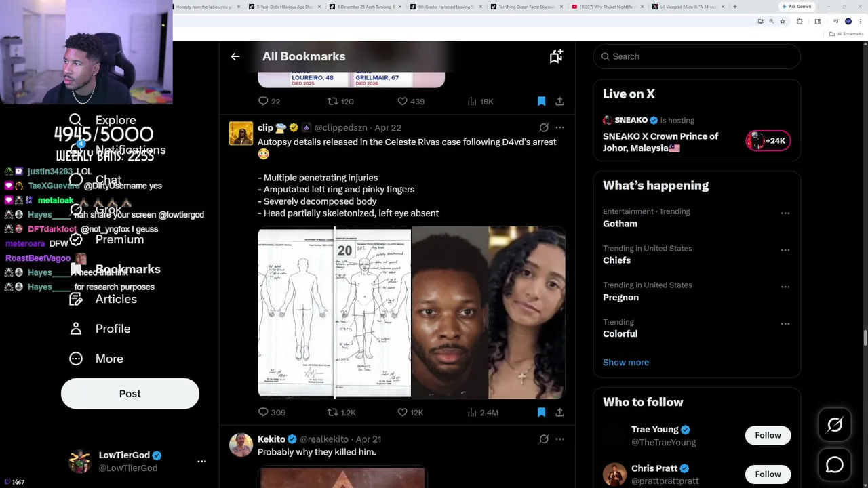Open the Grok floating button
Image resolution: width=868 pixels, height=488 pixels.
835,425
